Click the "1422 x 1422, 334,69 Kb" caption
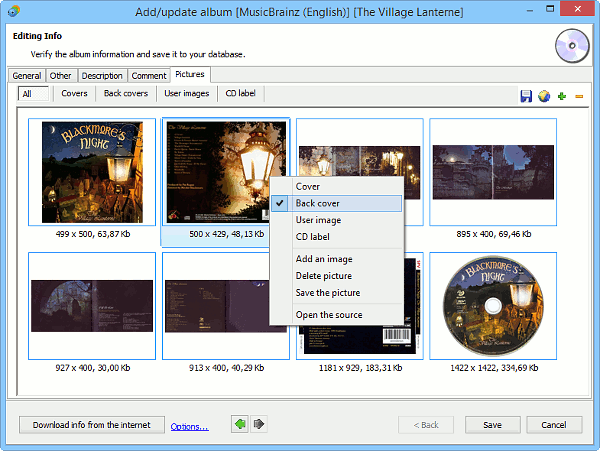This screenshot has width=600, height=451. click(x=494, y=368)
